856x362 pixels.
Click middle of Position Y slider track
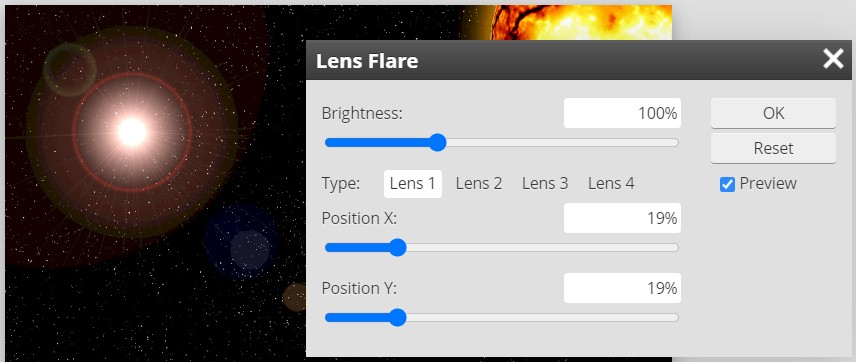click(502, 317)
